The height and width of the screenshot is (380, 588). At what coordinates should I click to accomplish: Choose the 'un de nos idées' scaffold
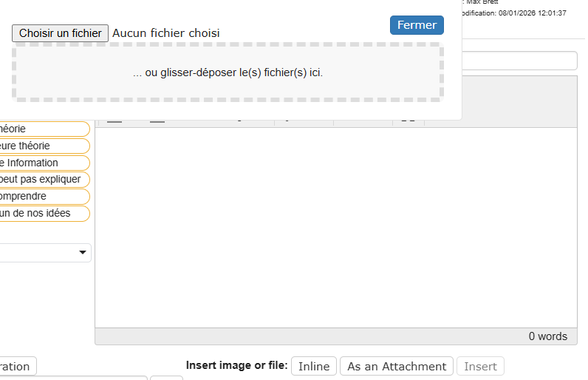[x=43, y=214]
